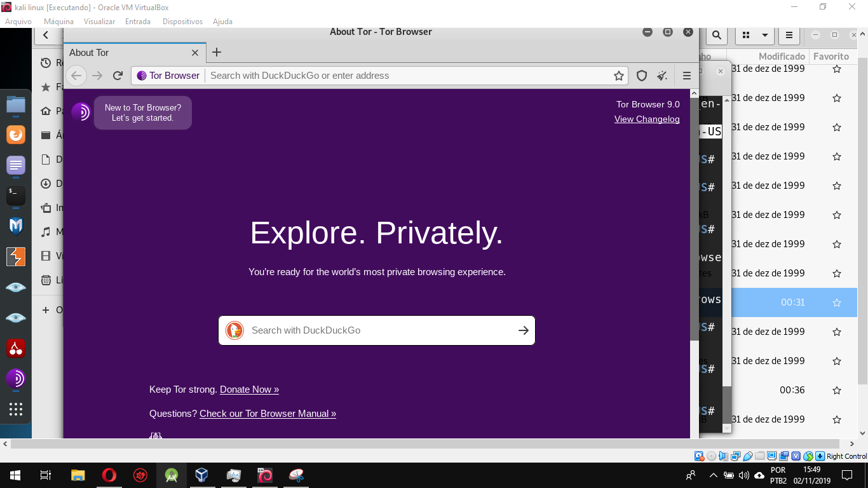The width and height of the screenshot is (868, 488).
Task: Click VirtualBox audio indicator icon
Action: [724, 456]
